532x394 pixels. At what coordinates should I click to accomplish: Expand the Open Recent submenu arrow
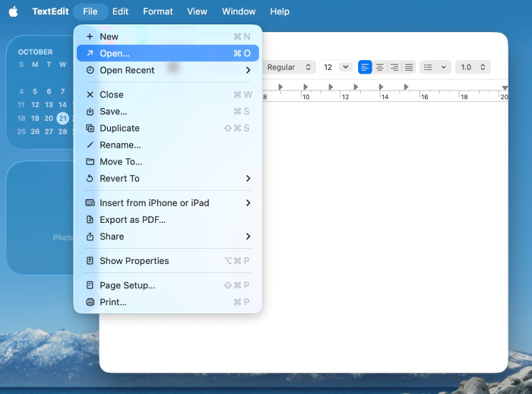pyautogui.click(x=249, y=70)
